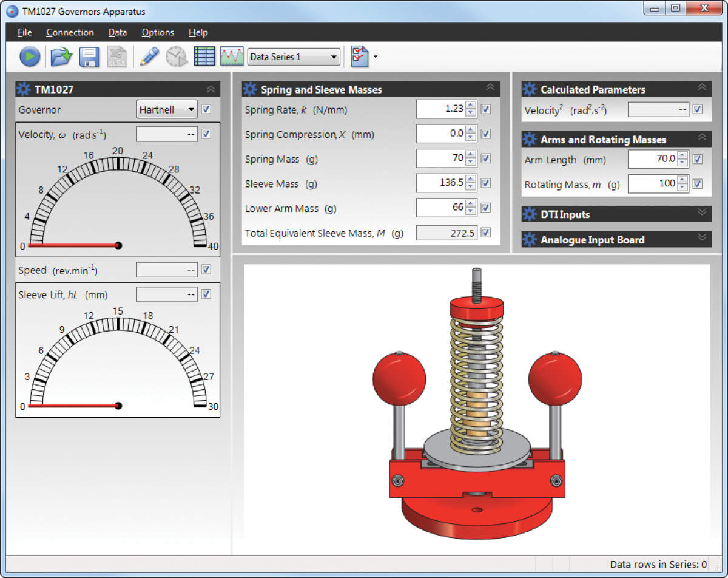
Task: Uncheck the Lower Arm Mass checkbox
Action: coord(485,208)
